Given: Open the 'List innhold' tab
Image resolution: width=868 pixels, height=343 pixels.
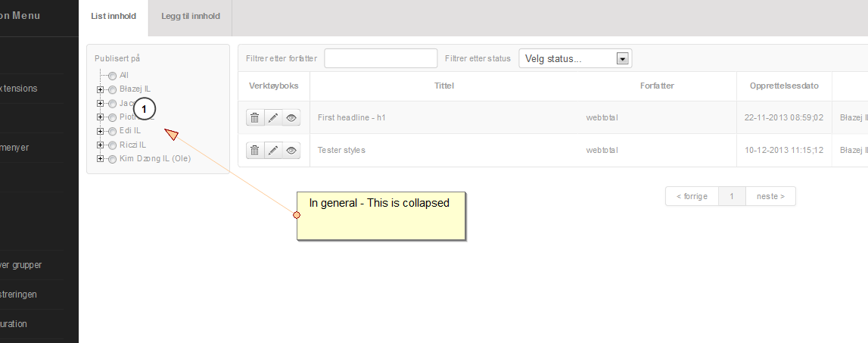Looking at the screenshot, I should [114, 16].
